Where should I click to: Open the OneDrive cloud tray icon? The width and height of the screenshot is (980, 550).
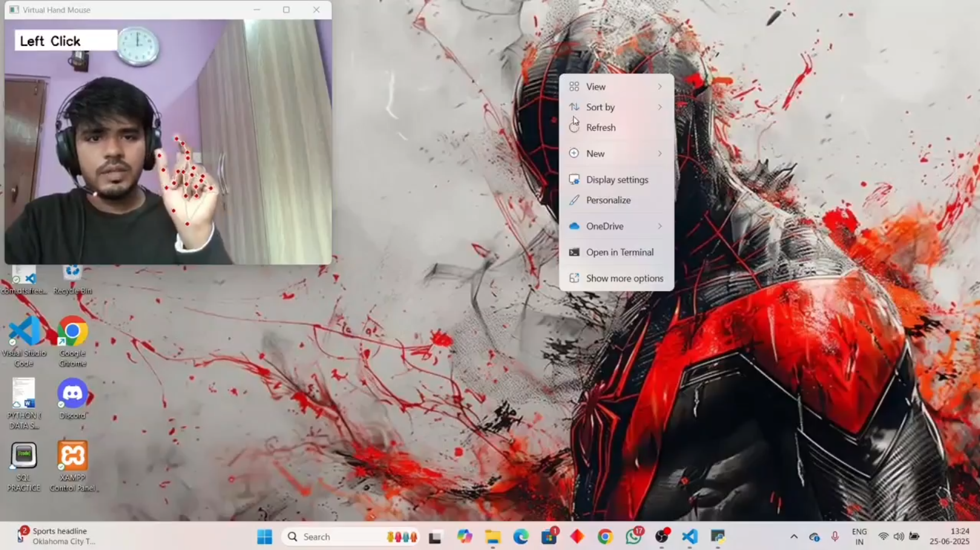[814, 537]
